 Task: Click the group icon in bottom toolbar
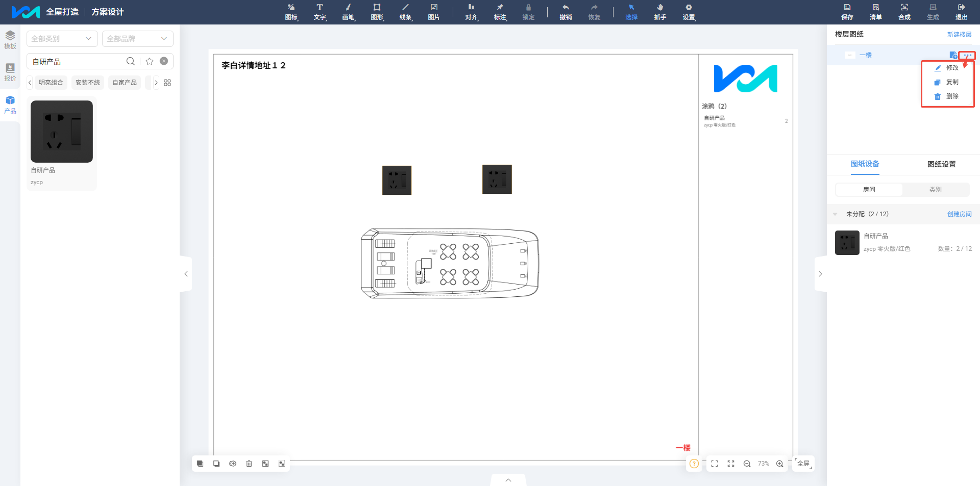[x=265, y=464]
